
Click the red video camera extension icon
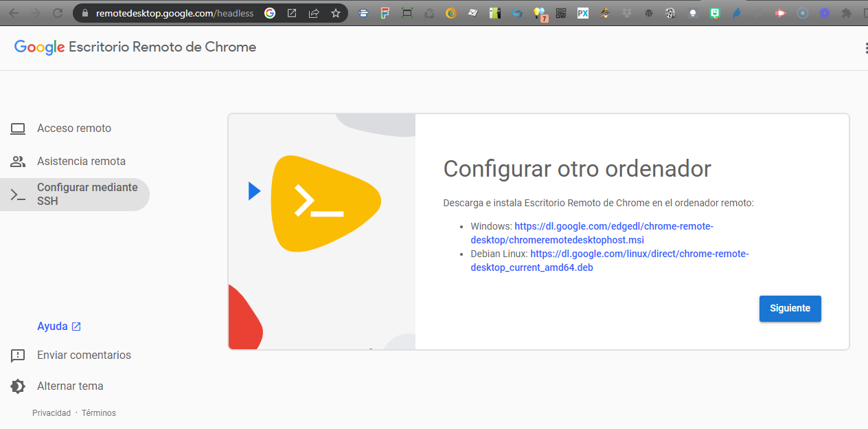click(x=781, y=13)
